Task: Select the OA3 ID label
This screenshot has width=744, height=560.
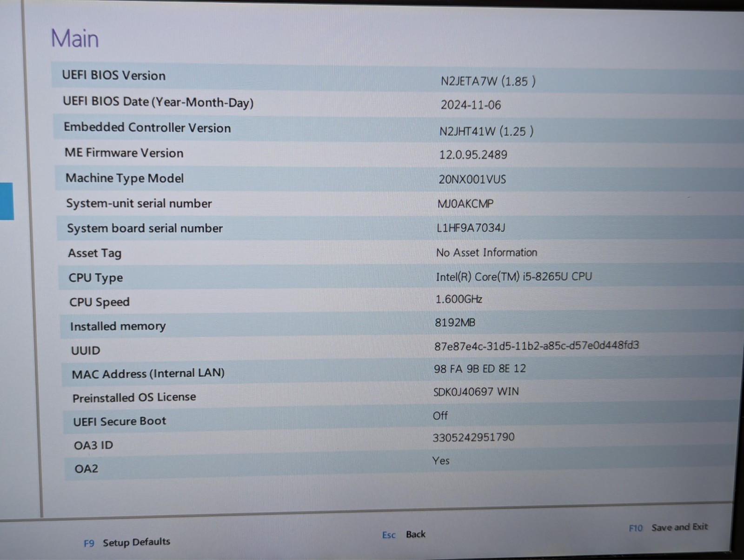Action: [x=93, y=446]
